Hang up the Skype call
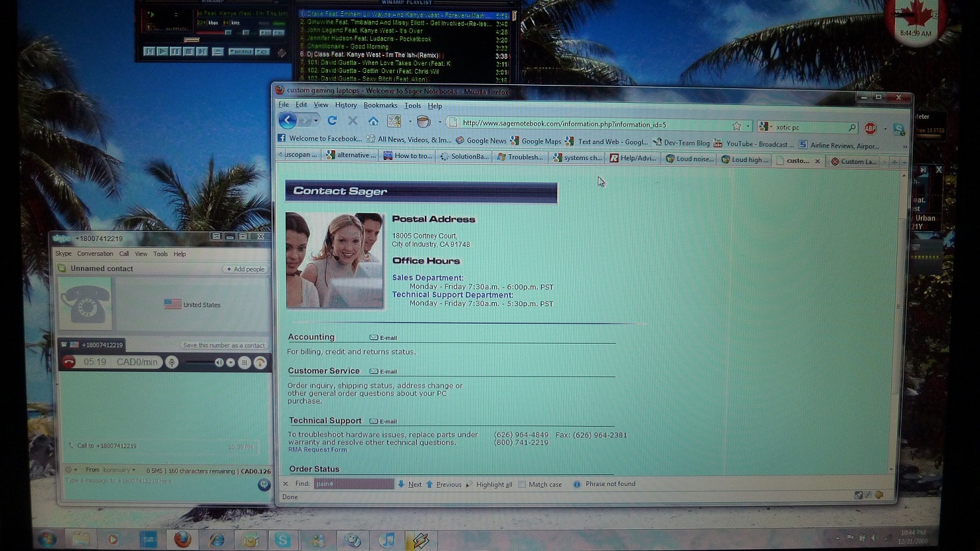The height and width of the screenshot is (551, 980). point(69,361)
